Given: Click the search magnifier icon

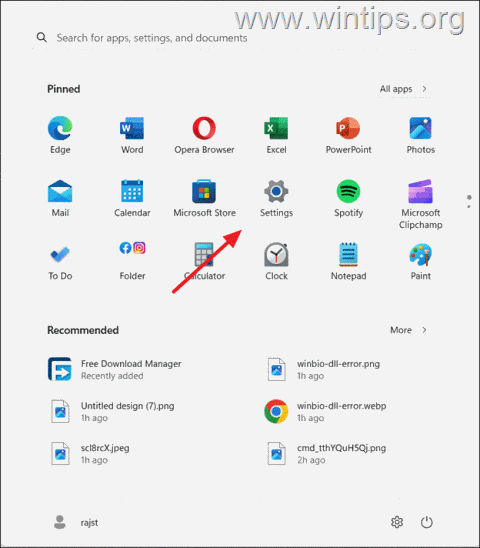Looking at the screenshot, I should (x=42, y=37).
